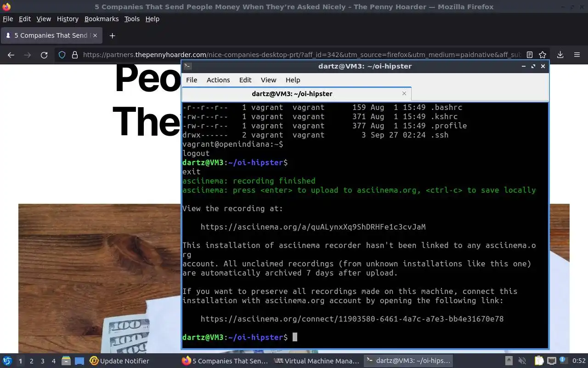Switch to Virtual Machine Manager in taskbar
The width and height of the screenshot is (588, 368).
point(317,361)
